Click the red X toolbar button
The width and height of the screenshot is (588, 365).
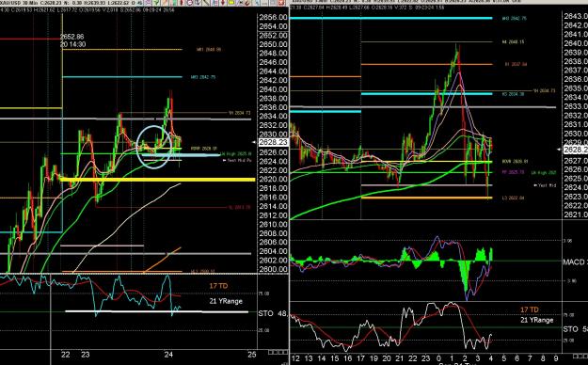pyautogui.click(x=280, y=2)
